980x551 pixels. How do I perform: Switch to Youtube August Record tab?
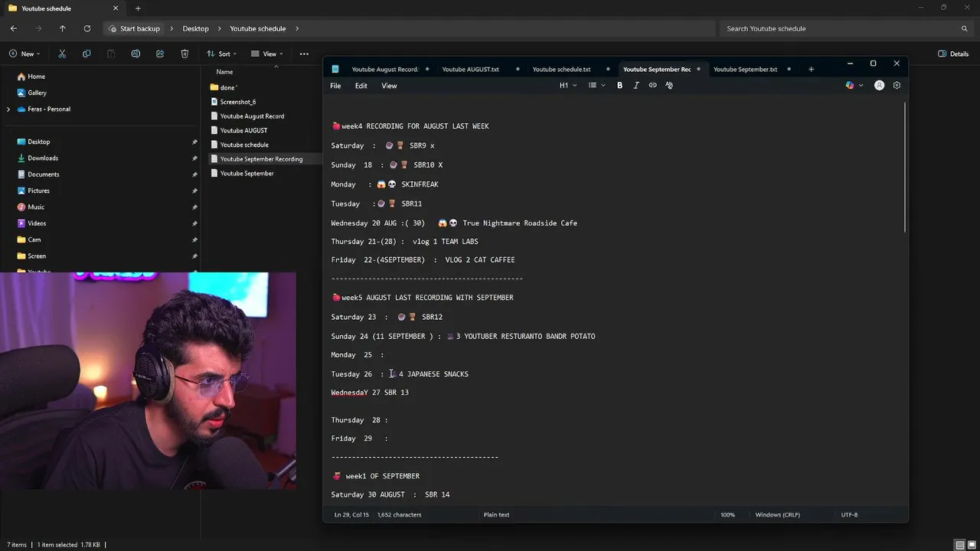click(384, 69)
